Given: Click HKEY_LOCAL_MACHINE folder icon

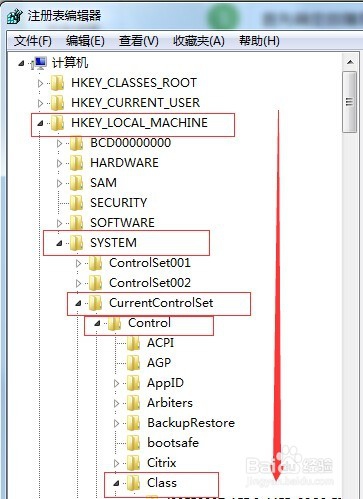Looking at the screenshot, I should pyautogui.click(x=58, y=123).
